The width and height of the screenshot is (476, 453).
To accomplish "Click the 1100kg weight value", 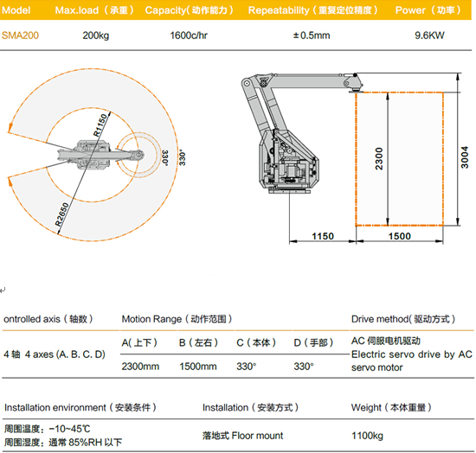I will click(367, 436).
